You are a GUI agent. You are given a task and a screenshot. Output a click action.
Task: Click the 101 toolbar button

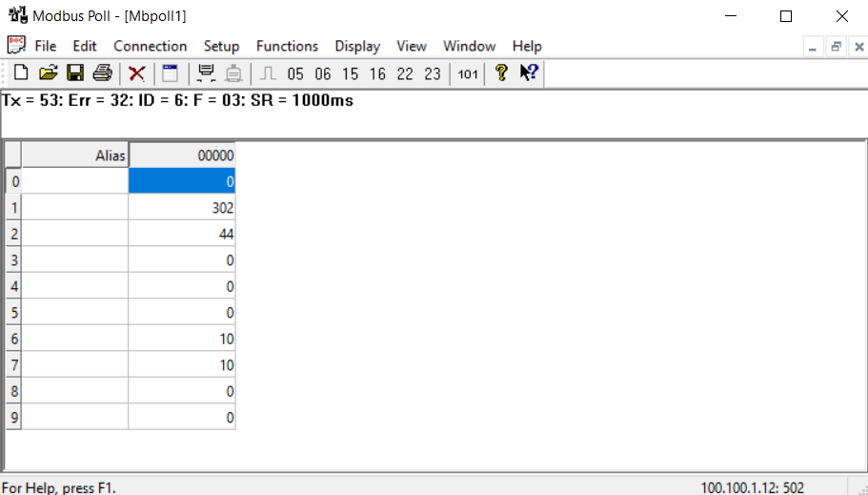pyautogui.click(x=468, y=73)
